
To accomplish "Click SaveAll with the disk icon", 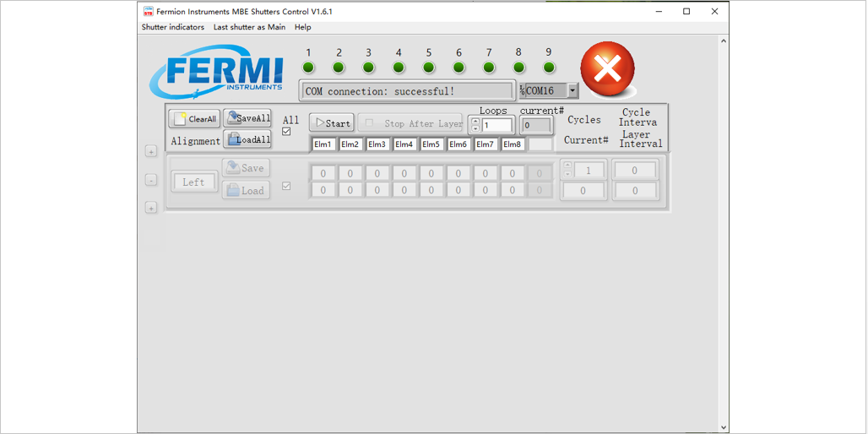I will coord(247,118).
